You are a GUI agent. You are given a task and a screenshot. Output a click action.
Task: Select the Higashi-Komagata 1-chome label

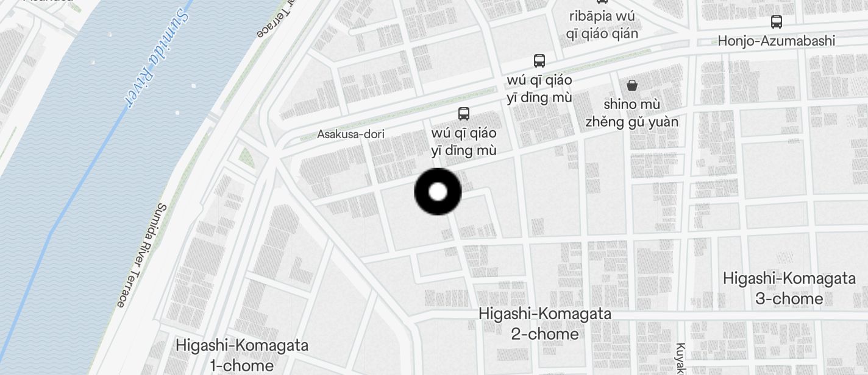click(x=242, y=356)
